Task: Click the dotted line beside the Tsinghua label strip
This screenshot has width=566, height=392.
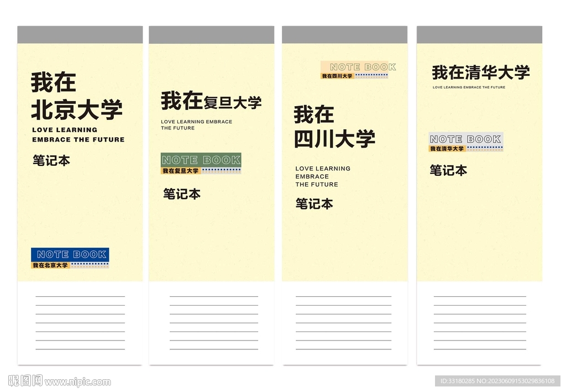Action: 486,148
